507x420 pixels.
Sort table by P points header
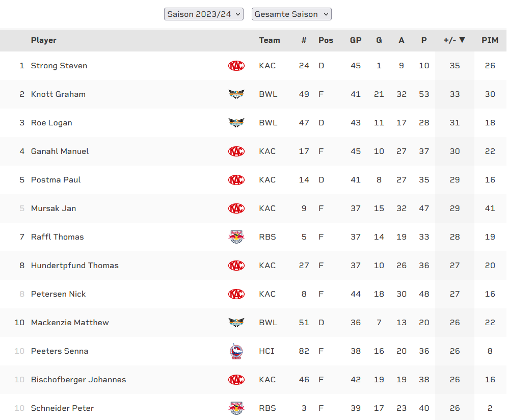point(424,40)
